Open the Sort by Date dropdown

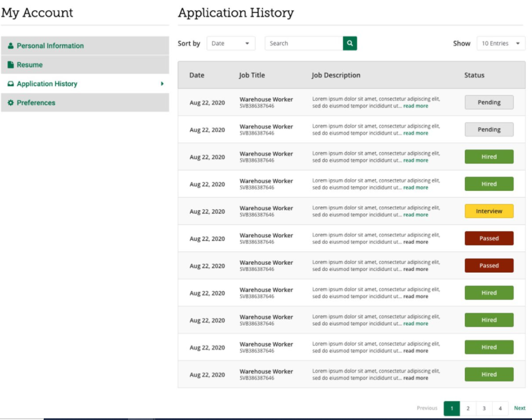pos(230,43)
